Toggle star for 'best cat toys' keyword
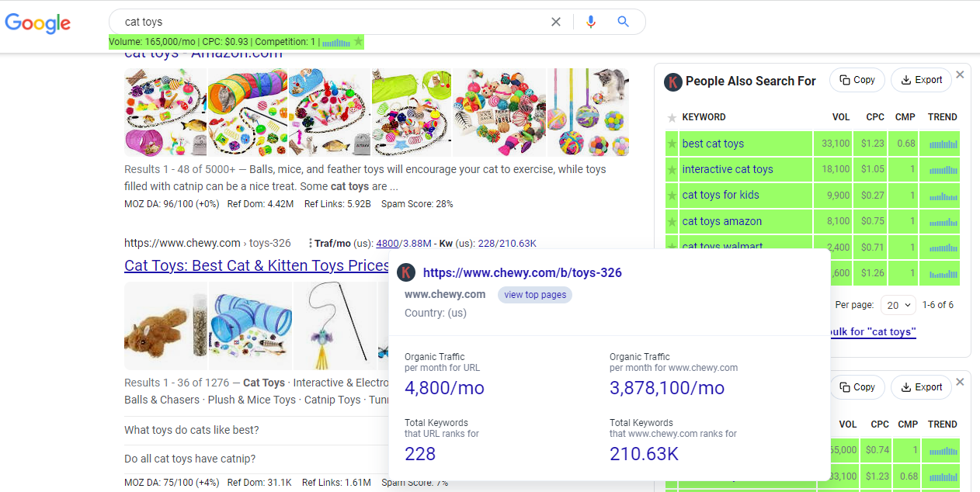Image resolution: width=980 pixels, height=492 pixels. pyautogui.click(x=672, y=144)
